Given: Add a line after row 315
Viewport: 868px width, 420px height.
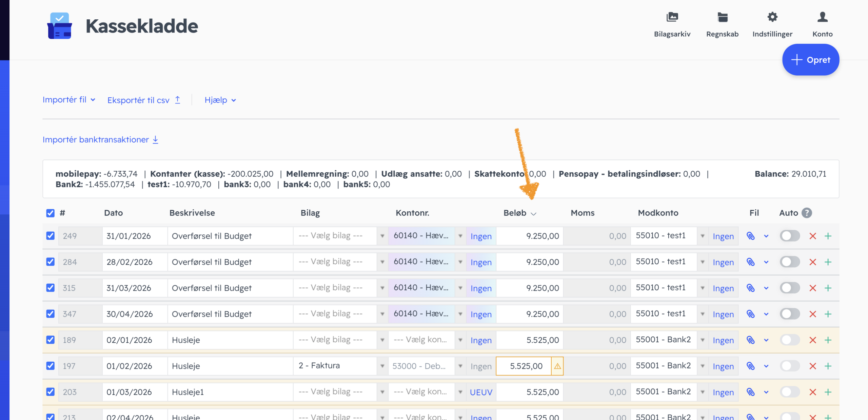Looking at the screenshot, I should click(x=828, y=288).
